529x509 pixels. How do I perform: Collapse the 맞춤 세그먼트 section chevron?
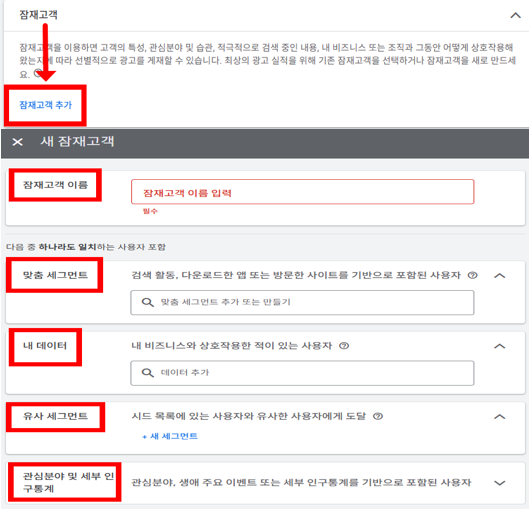click(x=500, y=276)
